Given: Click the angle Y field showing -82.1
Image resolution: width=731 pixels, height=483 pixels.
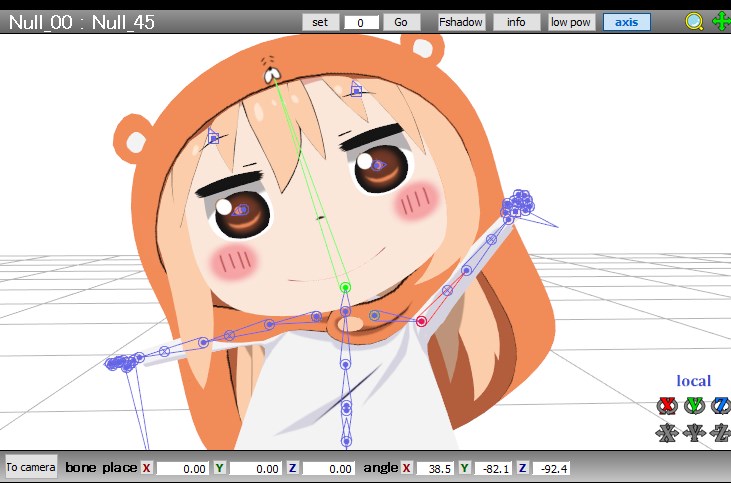Looking at the screenshot, I should pos(493,468).
